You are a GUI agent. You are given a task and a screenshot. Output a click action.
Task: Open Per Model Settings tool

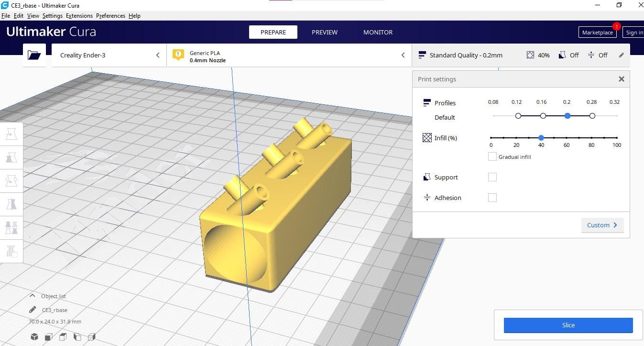coord(11,227)
